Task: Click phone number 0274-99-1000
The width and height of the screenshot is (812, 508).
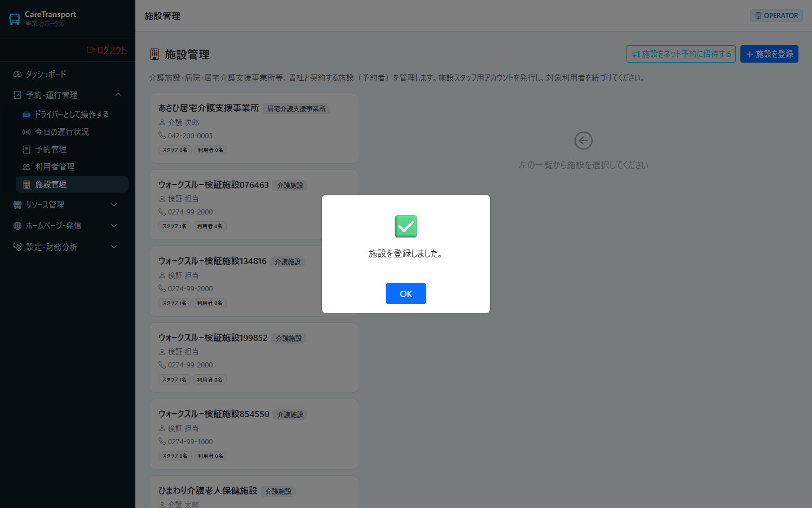Action: click(x=190, y=441)
